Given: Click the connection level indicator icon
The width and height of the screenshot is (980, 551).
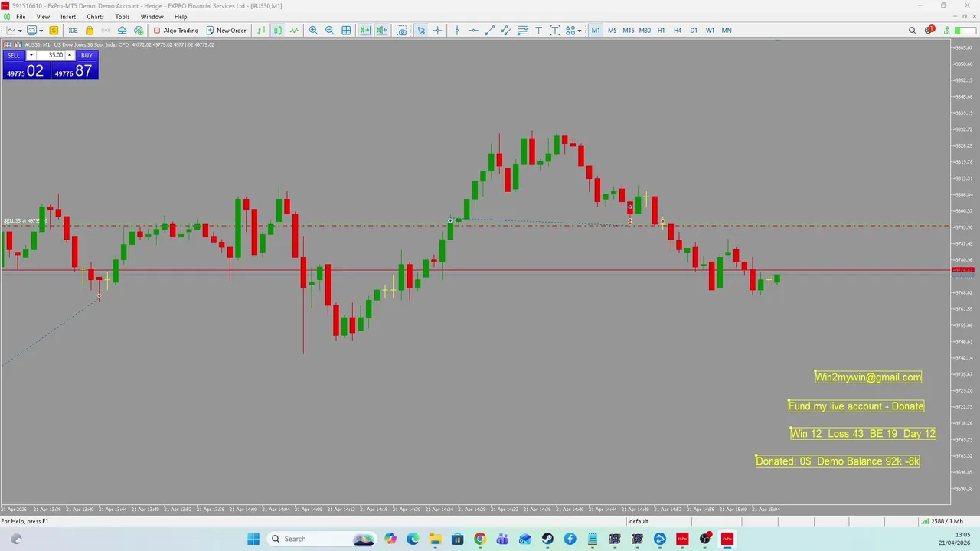Looking at the screenshot, I should tap(946, 31).
